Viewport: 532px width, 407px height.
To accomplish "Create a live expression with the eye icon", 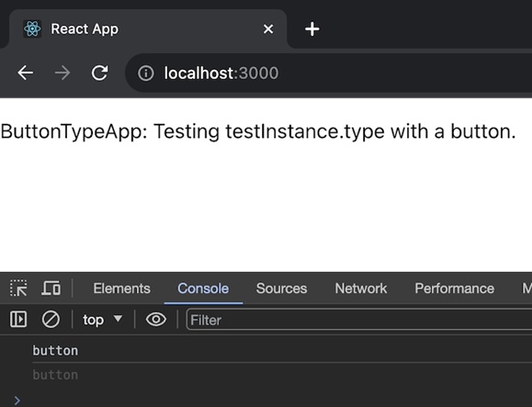I will [x=156, y=320].
